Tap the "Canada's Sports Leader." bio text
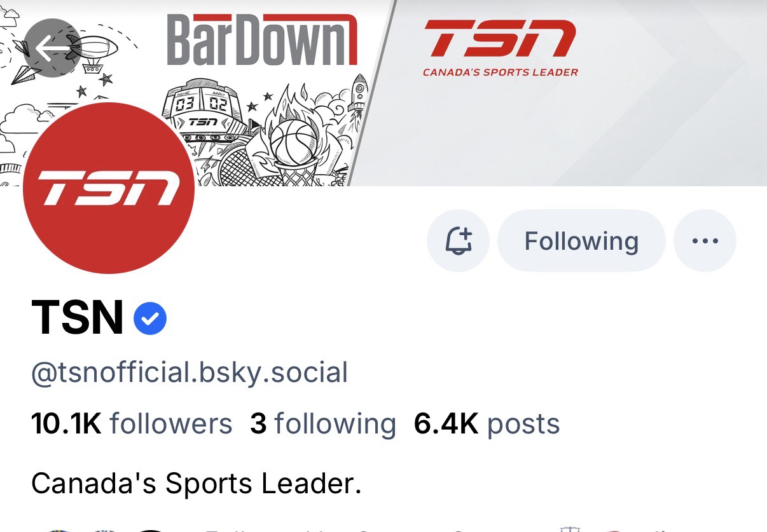 (x=196, y=484)
